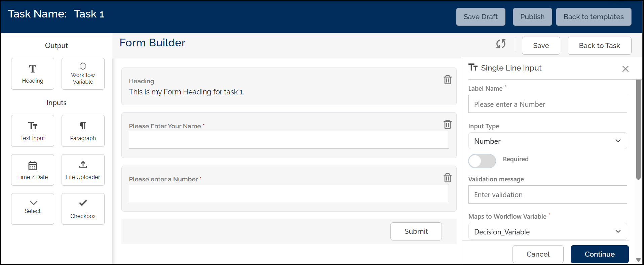
Task: Add a Text Input field
Action: 33,131
